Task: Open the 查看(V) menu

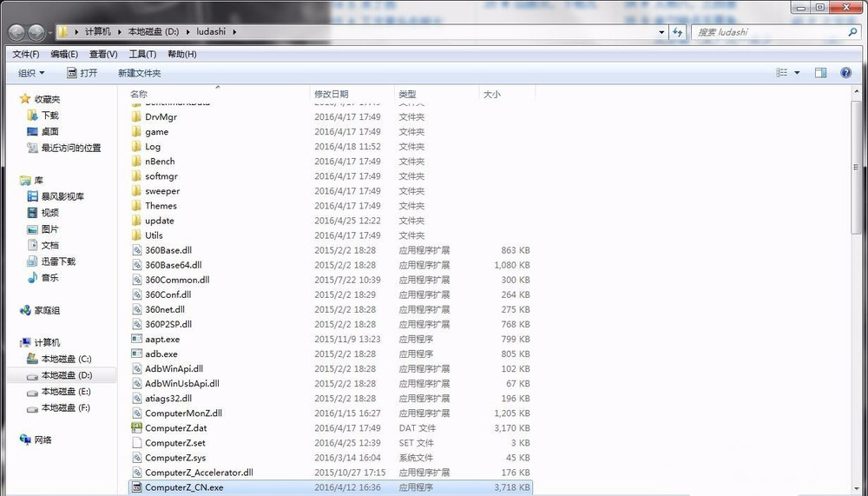Action: pyautogui.click(x=103, y=55)
